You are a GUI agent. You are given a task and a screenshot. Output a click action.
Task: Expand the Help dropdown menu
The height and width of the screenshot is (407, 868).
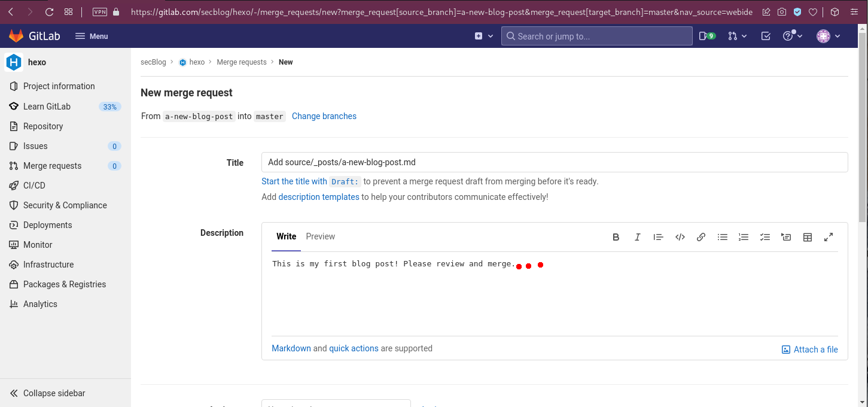tap(793, 36)
